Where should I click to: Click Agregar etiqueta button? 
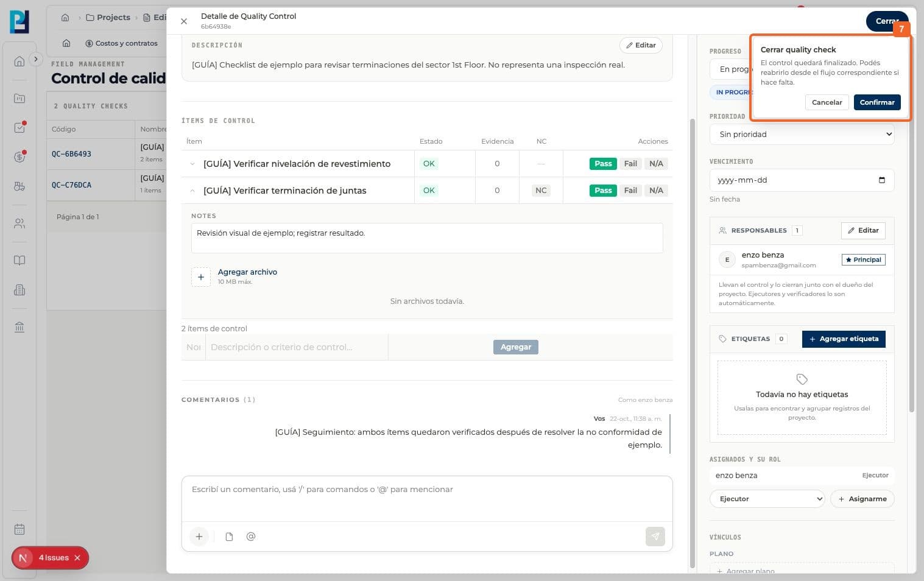point(844,339)
